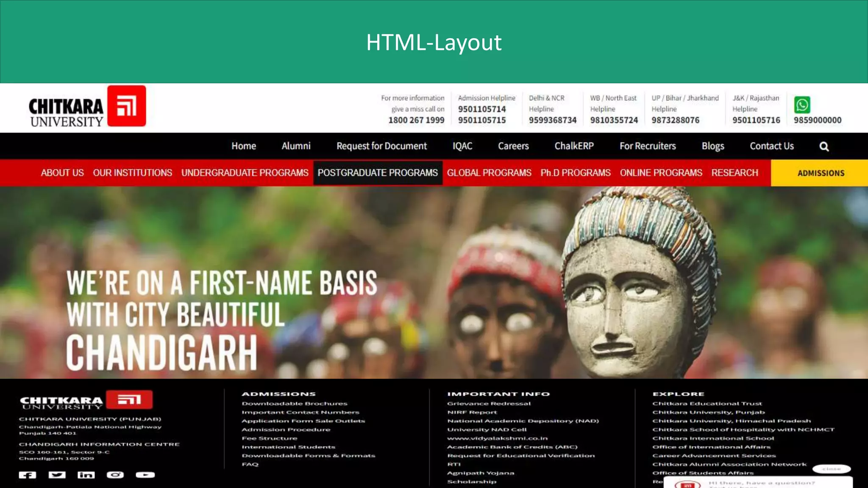The image size is (868, 488).
Task: Visit the Twitter footer icon
Action: [57, 475]
